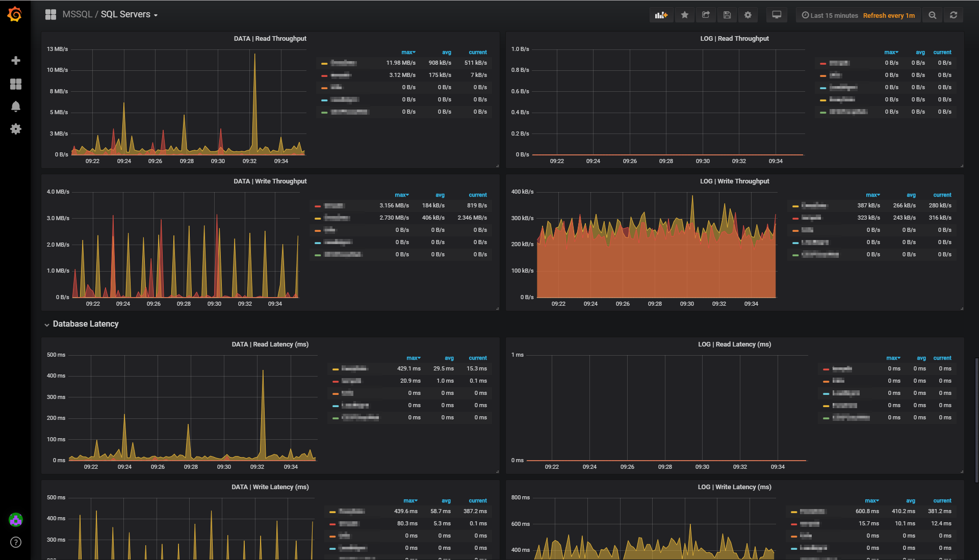Open the Configuration gear in sidebar
Viewport: 979px width, 560px height.
pyautogui.click(x=16, y=129)
